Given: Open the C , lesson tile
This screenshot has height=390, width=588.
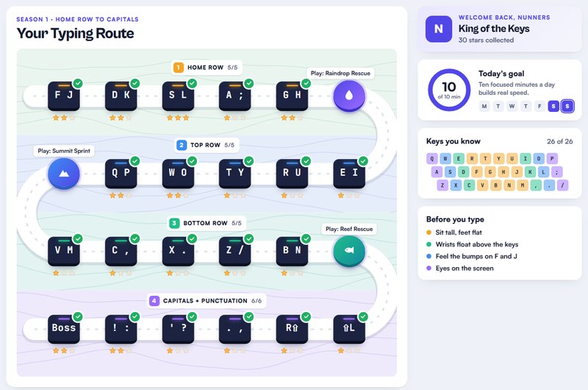Looking at the screenshot, I should (121, 251).
